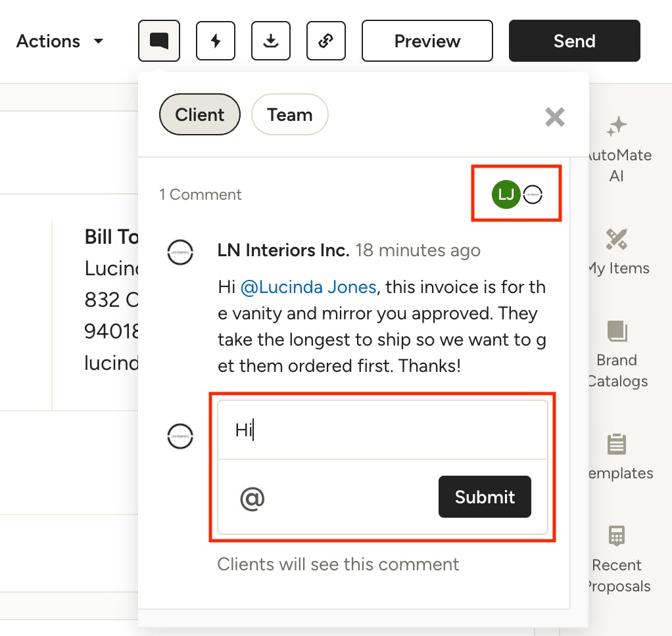Copy link using the chain icon
This screenshot has height=636, width=672.
(x=325, y=41)
